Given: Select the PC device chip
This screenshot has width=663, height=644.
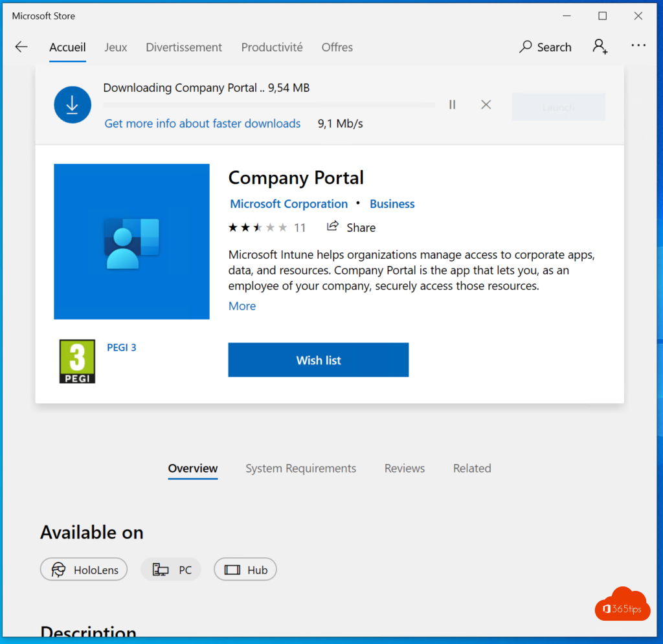Looking at the screenshot, I should coord(172,570).
